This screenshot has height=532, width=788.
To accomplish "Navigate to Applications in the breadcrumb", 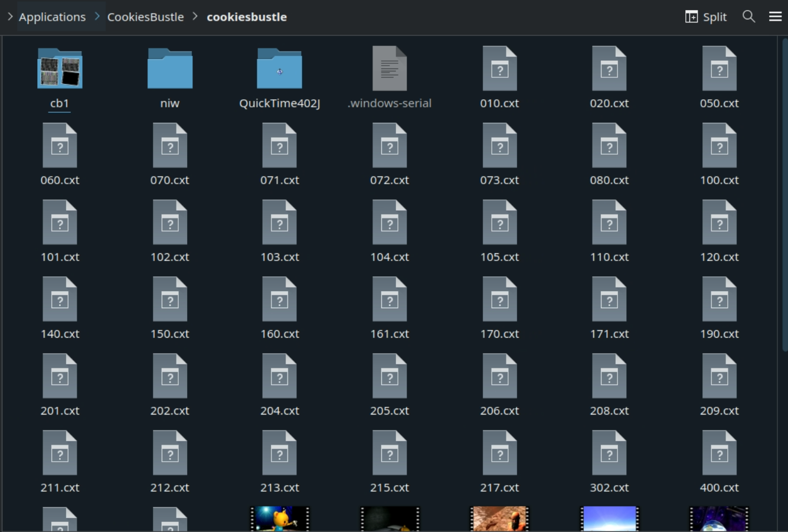I will [52, 17].
